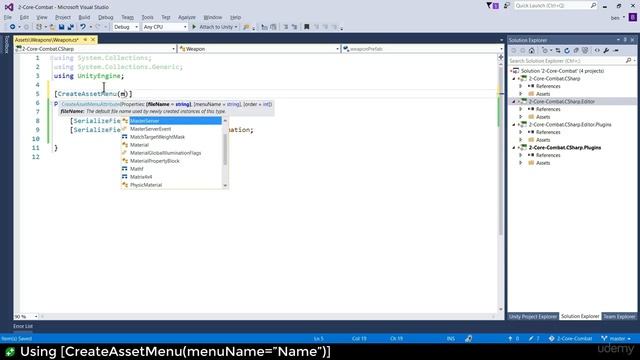Open the File menu
Screen dimensions: 640x360
coord(8,17)
